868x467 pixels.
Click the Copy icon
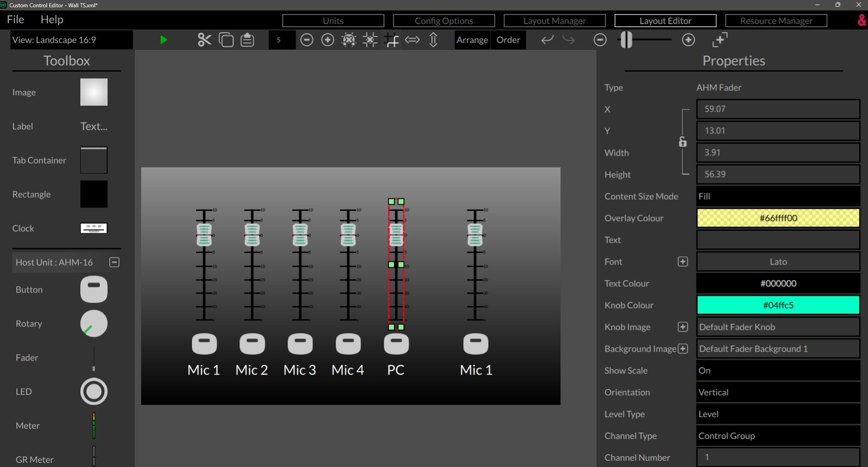(226, 40)
